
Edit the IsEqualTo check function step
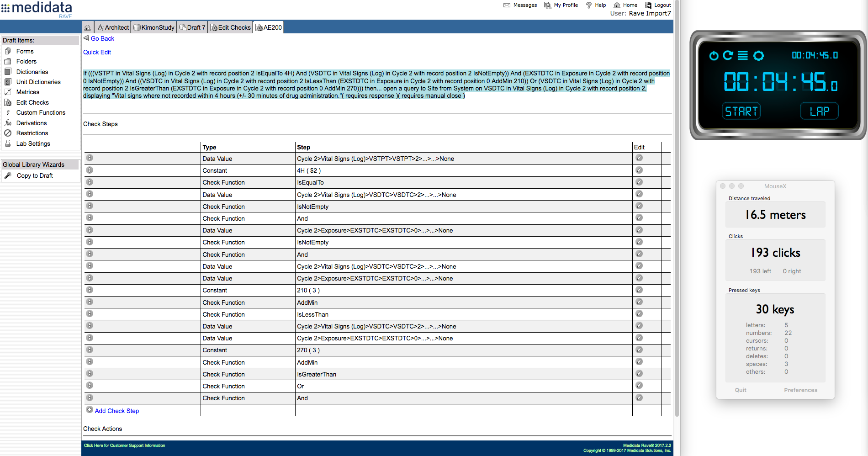[x=639, y=182]
